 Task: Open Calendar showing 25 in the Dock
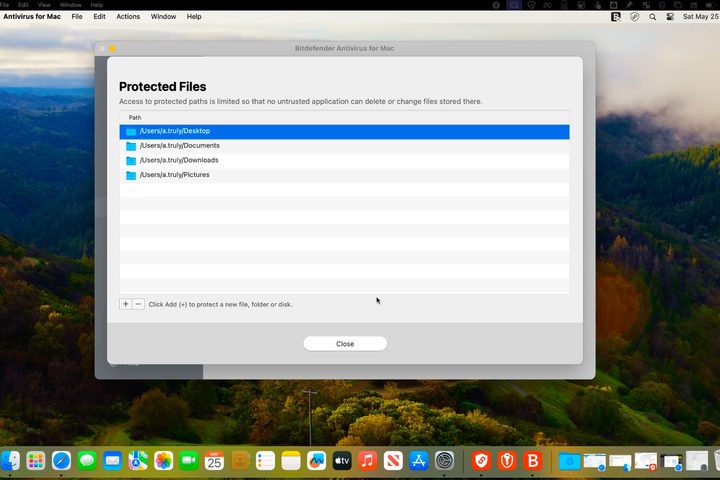click(x=214, y=461)
